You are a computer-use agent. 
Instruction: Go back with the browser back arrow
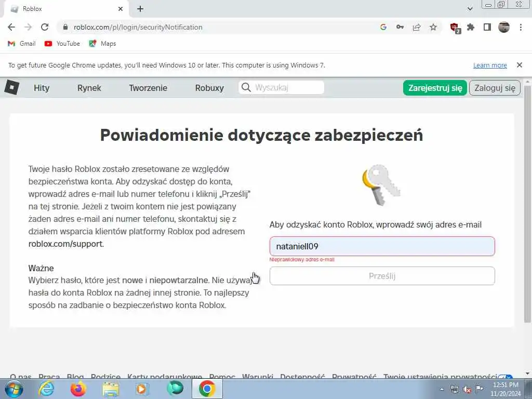click(11, 27)
